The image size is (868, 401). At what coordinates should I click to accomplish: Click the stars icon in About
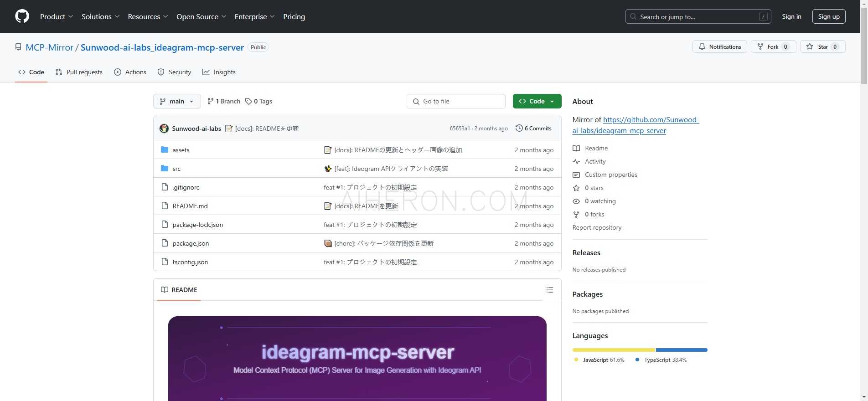576,188
